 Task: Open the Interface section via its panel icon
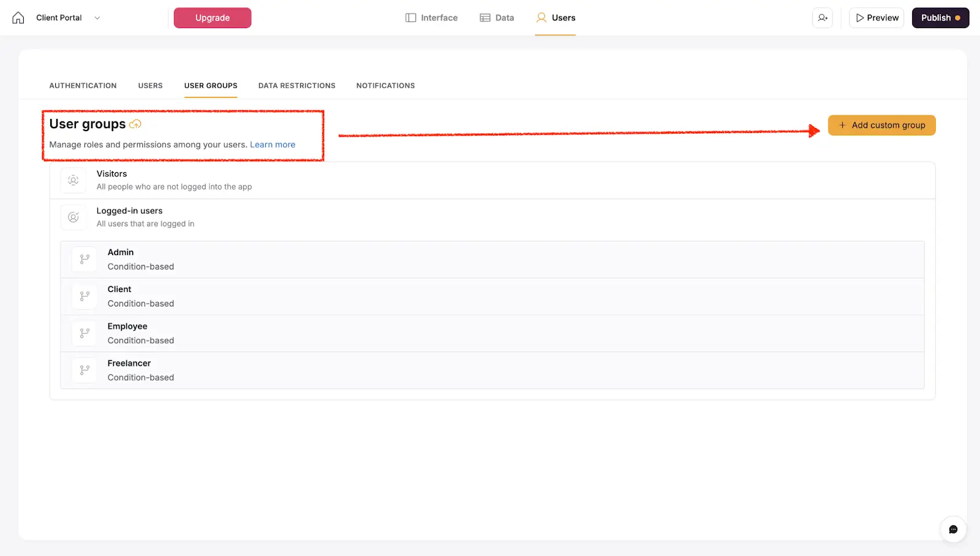click(409, 17)
